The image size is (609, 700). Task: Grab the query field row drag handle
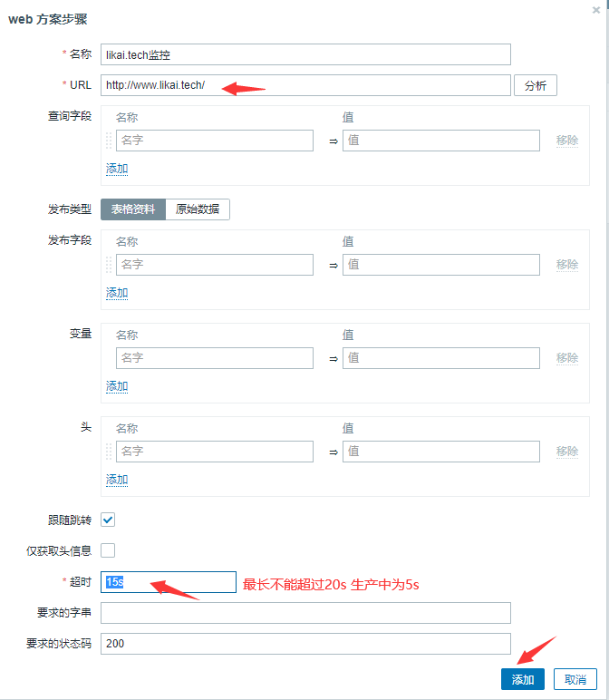click(109, 141)
